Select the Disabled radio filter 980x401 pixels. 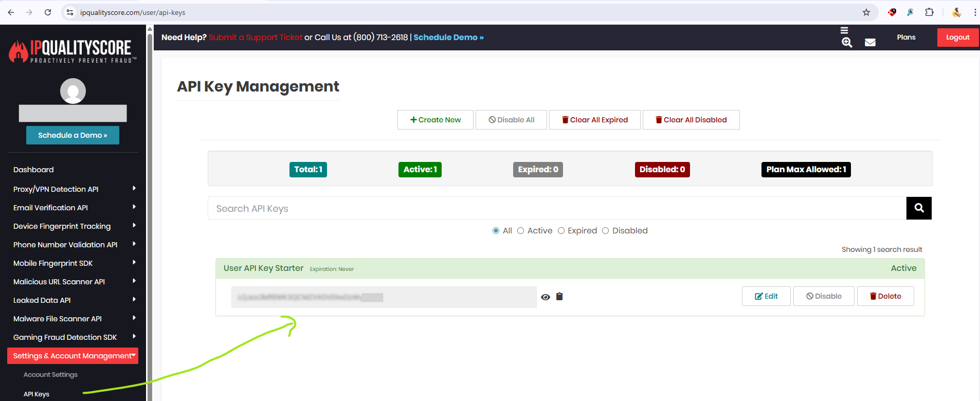pos(605,231)
